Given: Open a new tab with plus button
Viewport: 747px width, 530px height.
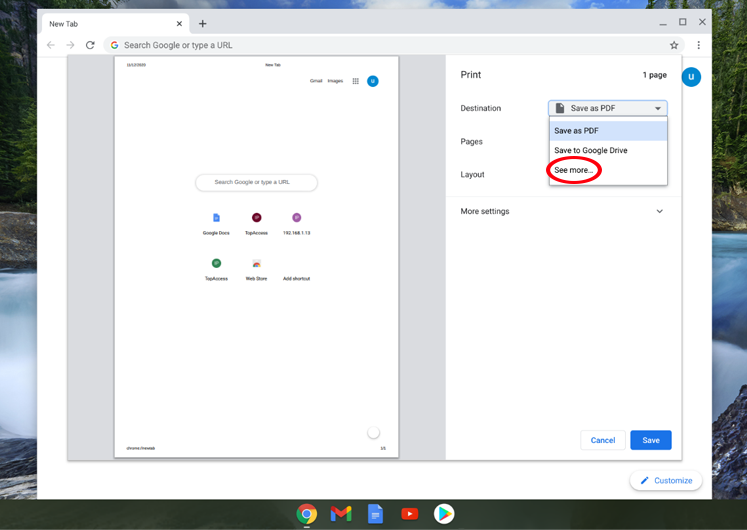Looking at the screenshot, I should pyautogui.click(x=202, y=23).
